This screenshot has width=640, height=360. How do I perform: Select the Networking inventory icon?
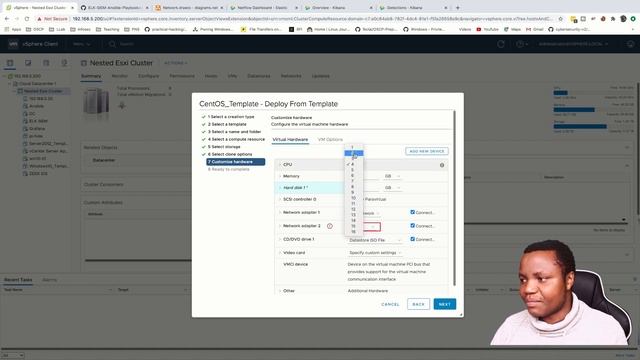click(64, 63)
